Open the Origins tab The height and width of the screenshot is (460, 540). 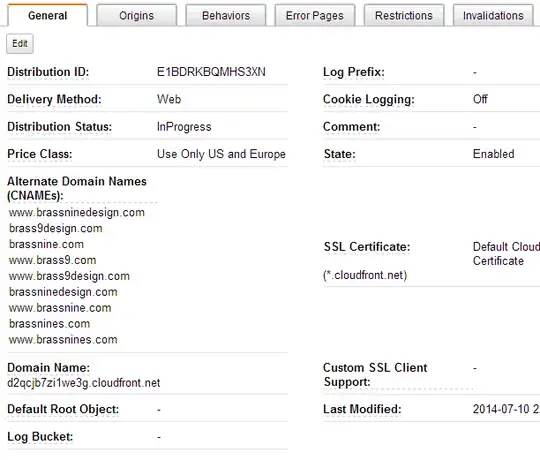[137, 15]
